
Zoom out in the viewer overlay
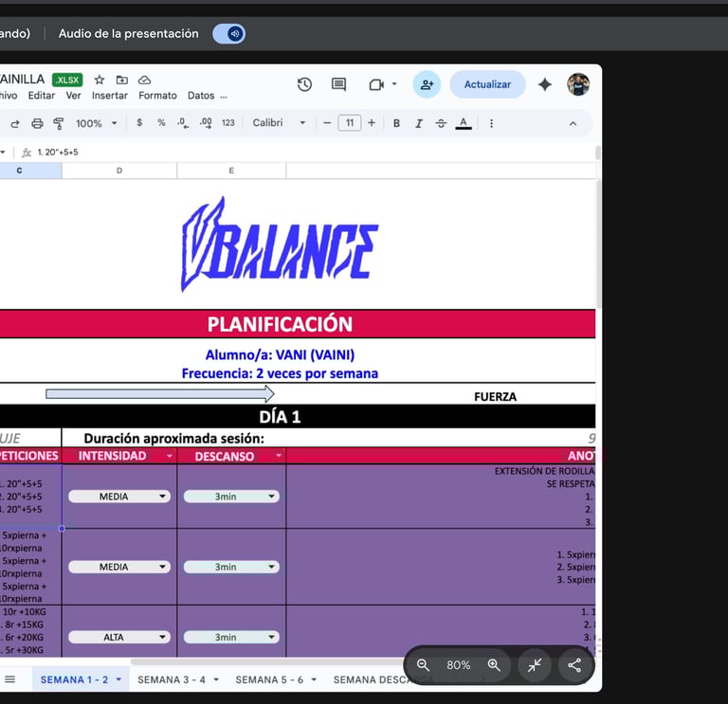[423, 665]
